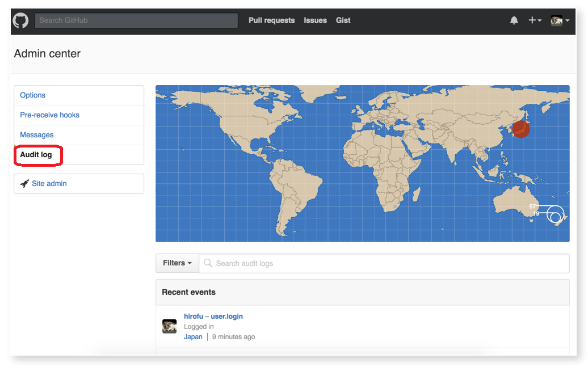Click the magnifier icon in audit search
Image resolution: width=588 pixels, height=367 pixels.
tap(208, 263)
